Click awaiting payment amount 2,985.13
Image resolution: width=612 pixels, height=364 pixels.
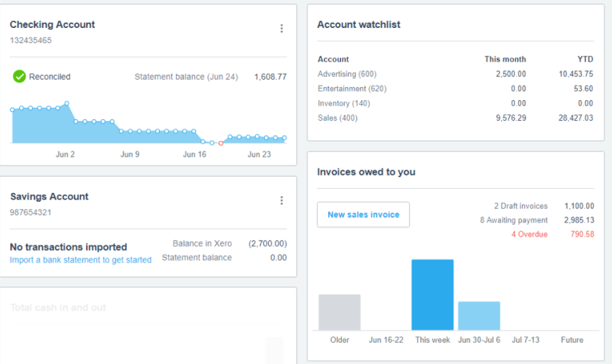tap(579, 220)
